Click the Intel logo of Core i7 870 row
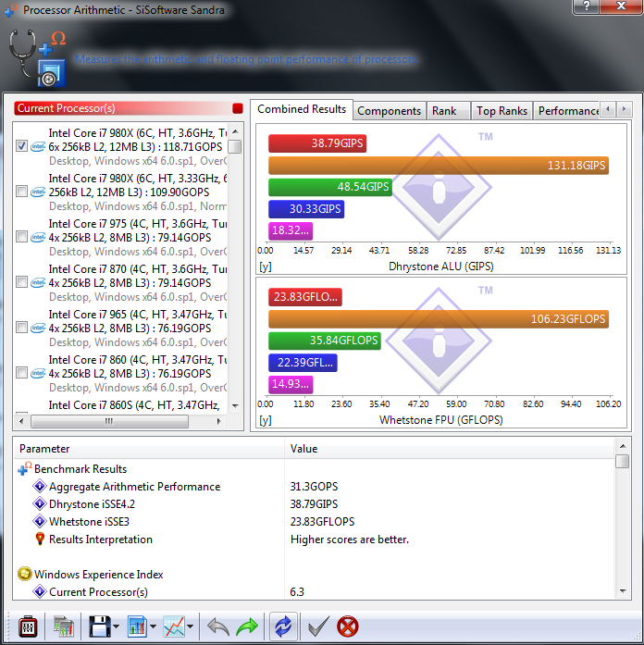The width and height of the screenshot is (644, 645). click(38, 282)
